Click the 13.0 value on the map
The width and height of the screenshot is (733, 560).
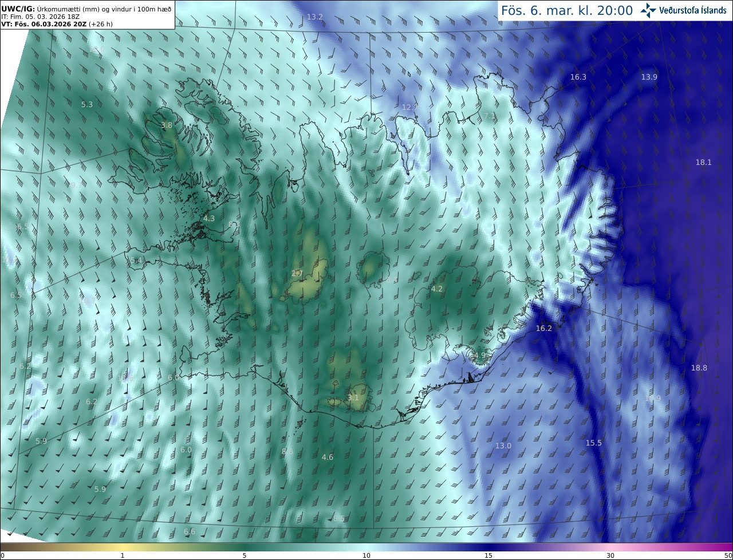(x=503, y=445)
